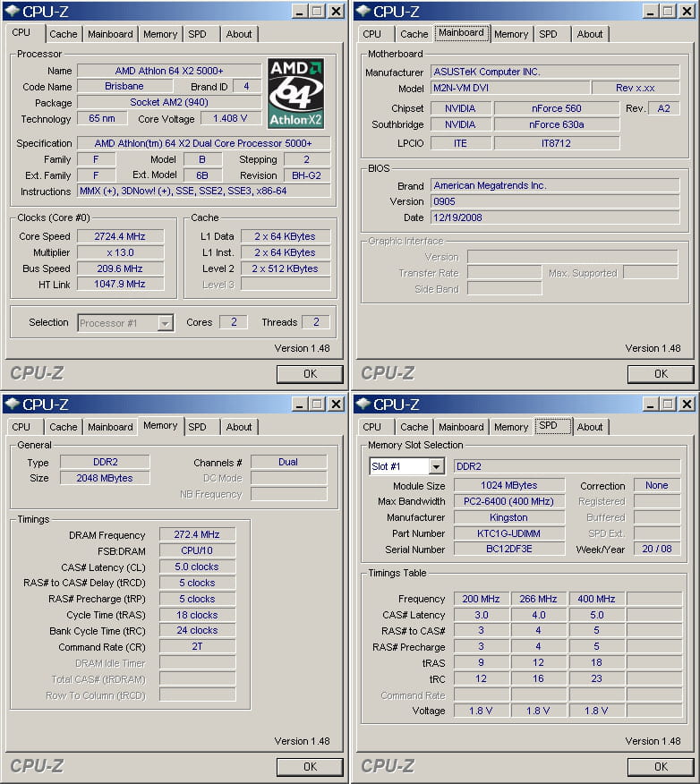Click chipset value 'nForce 560'

tap(557, 108)
